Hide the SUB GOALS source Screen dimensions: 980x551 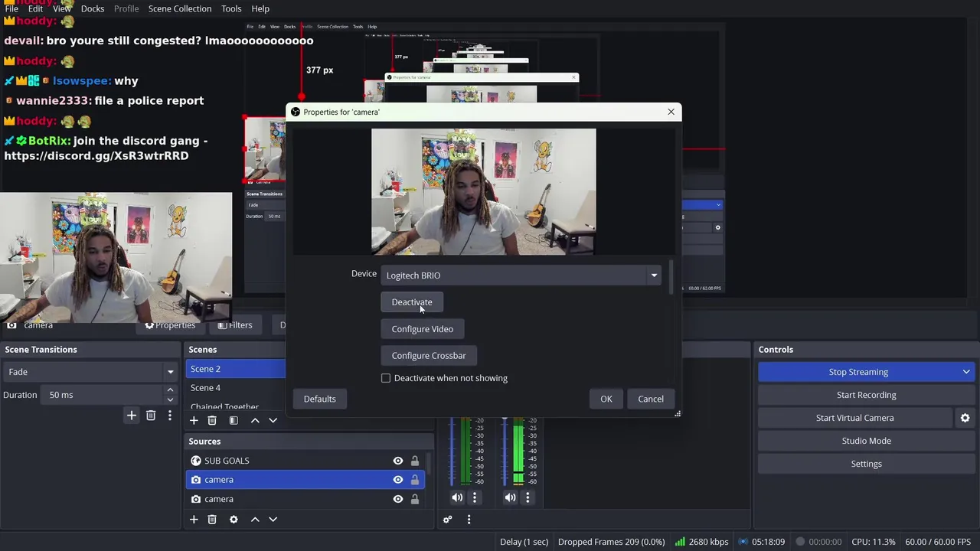tap(397, 461)
